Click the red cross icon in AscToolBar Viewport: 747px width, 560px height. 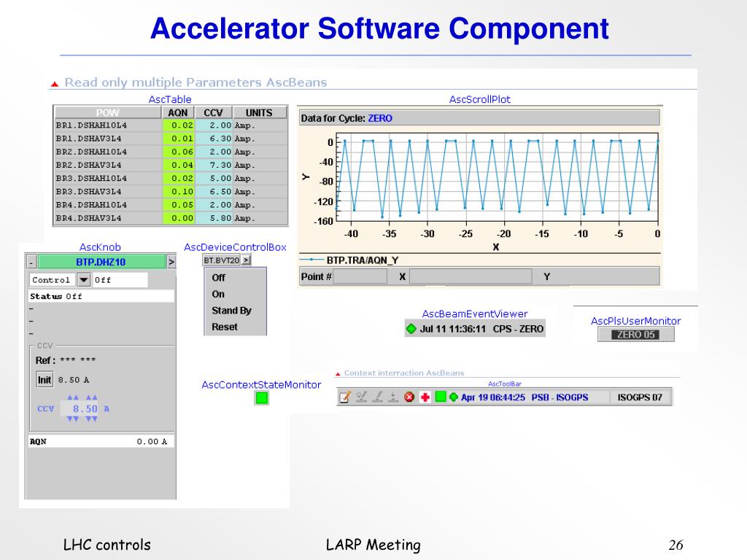(425, 397)
